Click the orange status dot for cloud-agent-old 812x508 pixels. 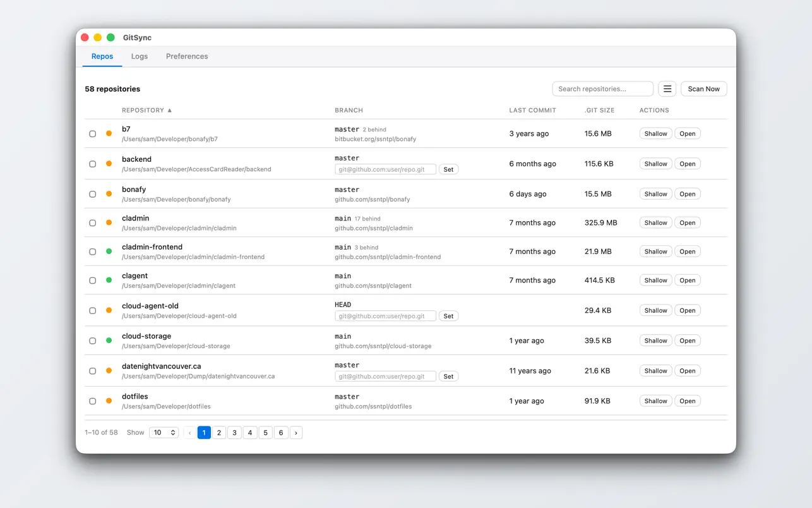coord(109,310)
